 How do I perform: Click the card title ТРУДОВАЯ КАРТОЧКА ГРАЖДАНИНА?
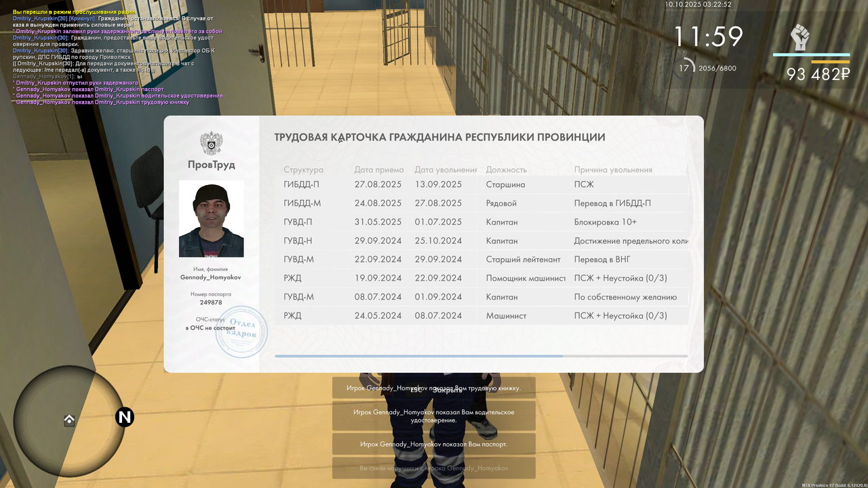[439, 137]
